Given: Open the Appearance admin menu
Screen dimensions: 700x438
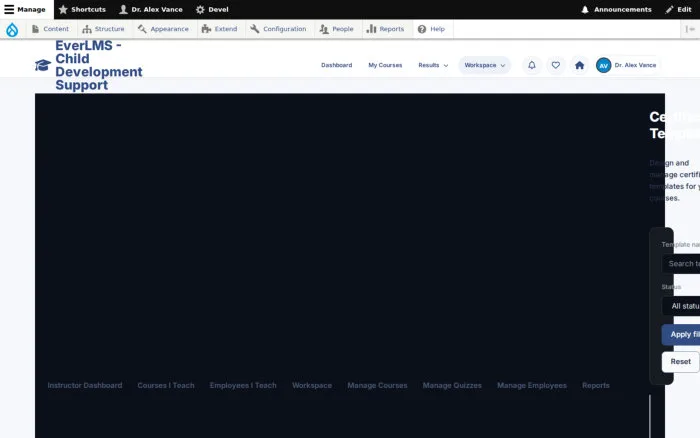Looking at the screenshot, I should (163, 29).
